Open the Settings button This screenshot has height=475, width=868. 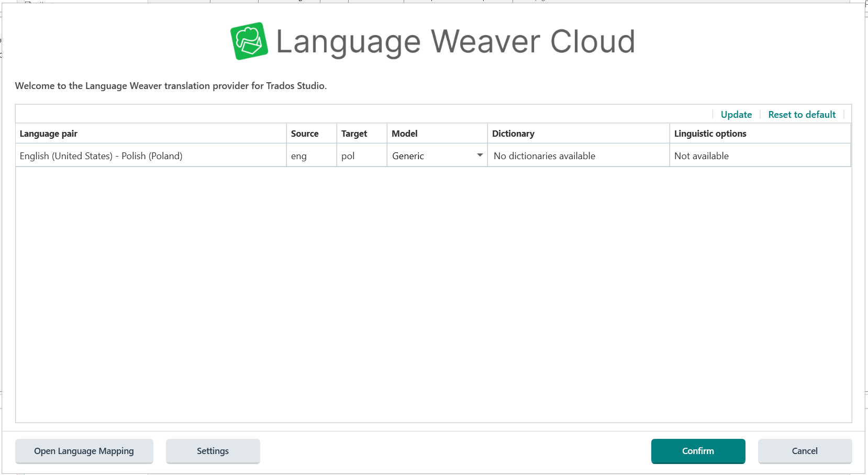213,451
